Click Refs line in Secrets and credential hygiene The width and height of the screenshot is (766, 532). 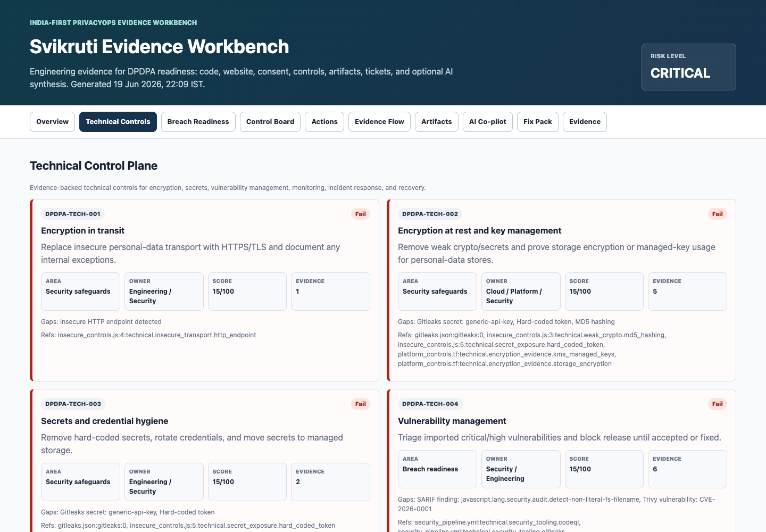[188, 526]
